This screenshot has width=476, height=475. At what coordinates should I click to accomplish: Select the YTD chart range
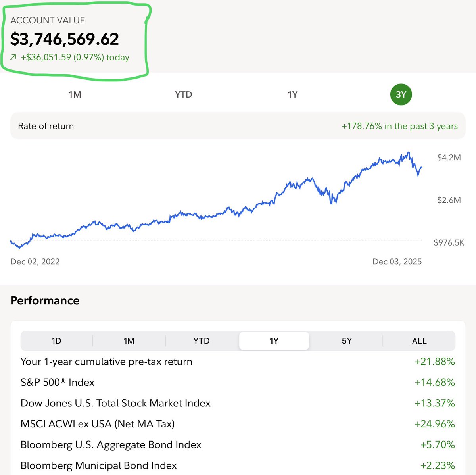click(183, 94)
